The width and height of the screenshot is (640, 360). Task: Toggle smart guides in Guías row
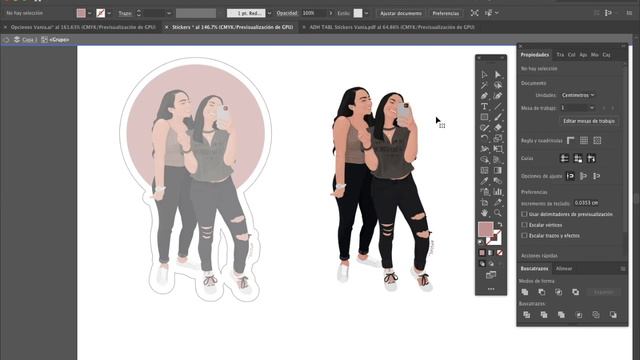pyautogui.click(x=591, y=158)
